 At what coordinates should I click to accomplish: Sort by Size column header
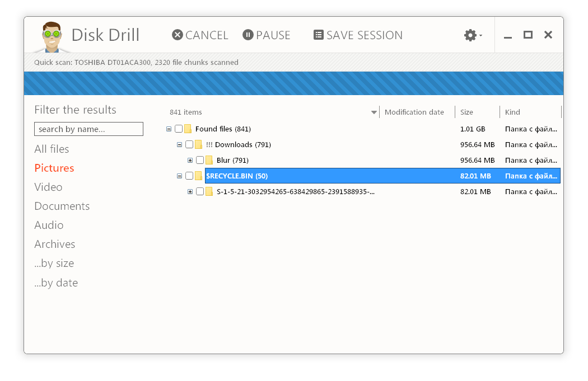pyautogui.click(x=466, y=112)
